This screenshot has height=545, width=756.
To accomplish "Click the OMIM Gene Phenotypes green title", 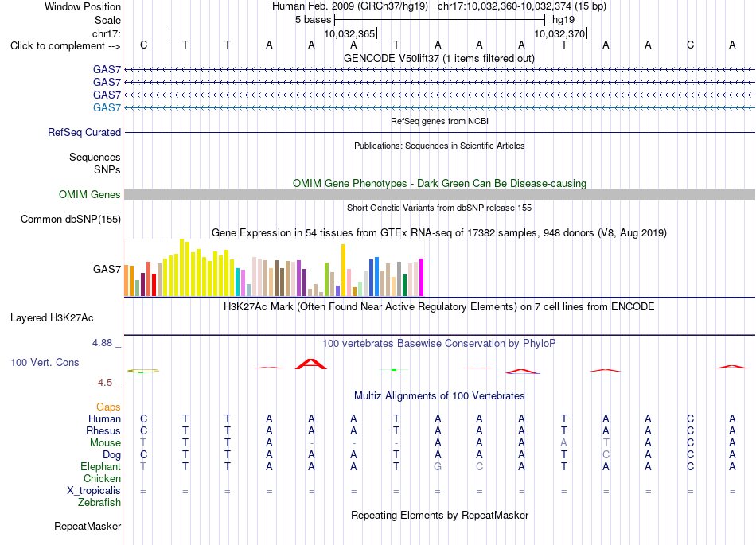I will pyautogui.click(x=440, y=183).
